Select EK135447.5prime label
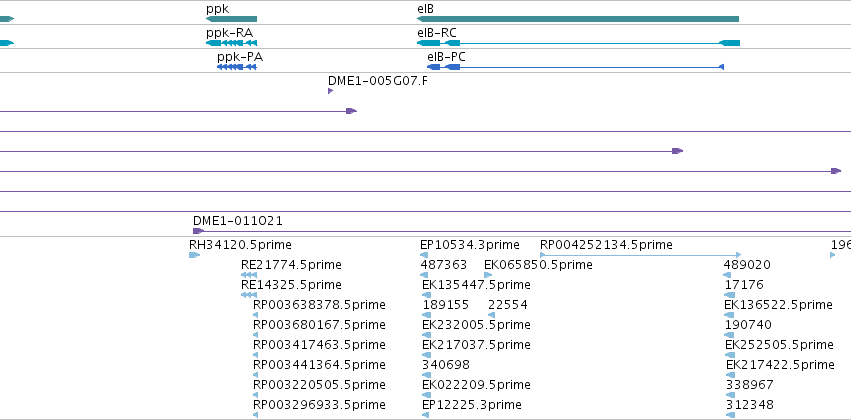Image resolution: width=851 pixels, height=420 pixels. pyautogui.click(x=476, y=285)
